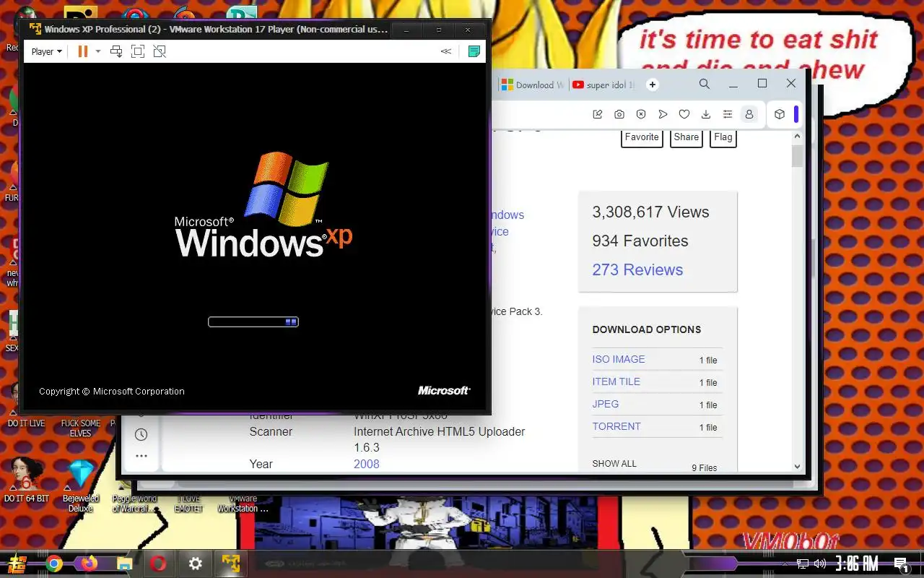
Task: Open browser sidebar three-dots more menu
Action: [141, 456]
